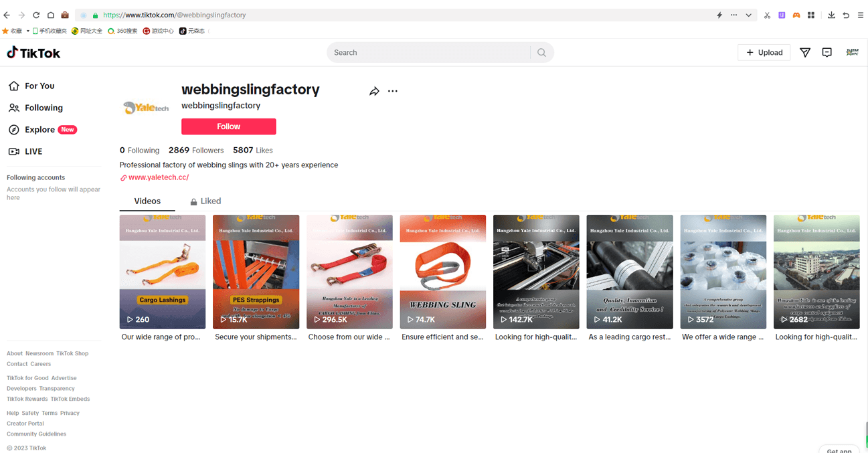Image resolution: width=868 pixels, height=453 pixels.
Task: Reload the page in browser toolbar
Action: click(x=36, y=15)
